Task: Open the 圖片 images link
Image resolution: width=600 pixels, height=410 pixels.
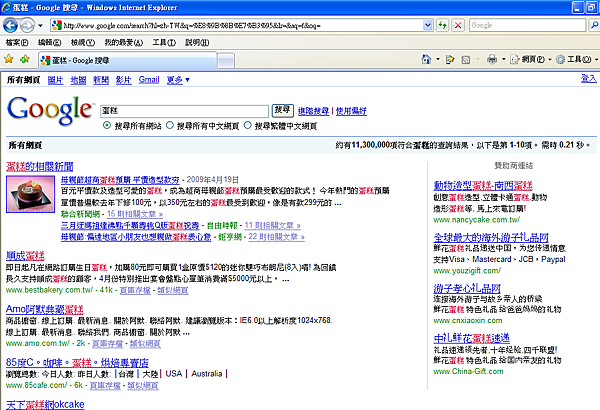Action: [55, 80]
